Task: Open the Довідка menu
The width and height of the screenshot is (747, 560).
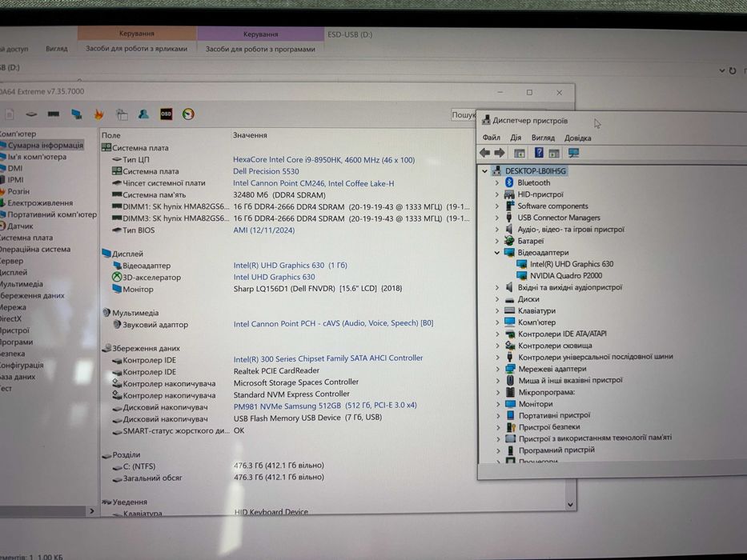Action: pyautogui.click(x=577, y=138)
